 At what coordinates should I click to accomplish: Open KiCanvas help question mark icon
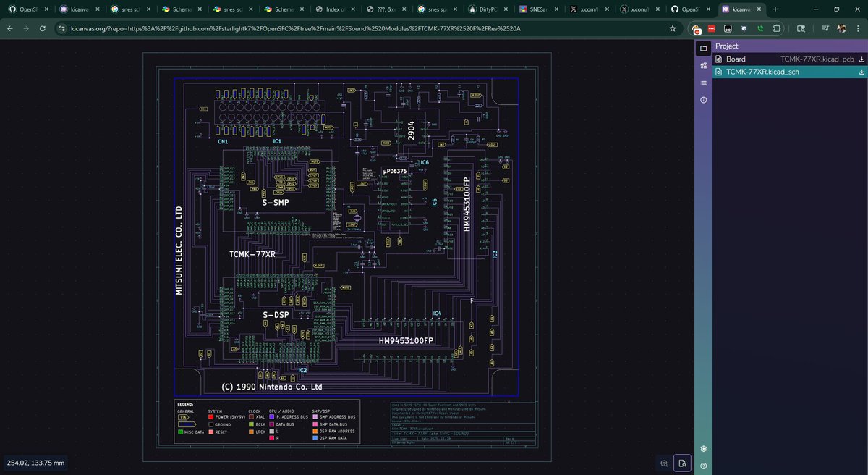click(703, 465)
